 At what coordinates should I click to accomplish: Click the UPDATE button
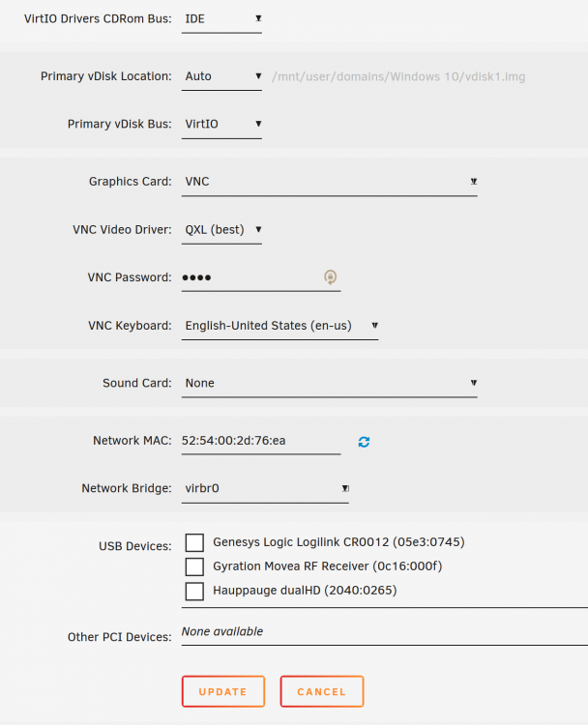tap(223, 692)
